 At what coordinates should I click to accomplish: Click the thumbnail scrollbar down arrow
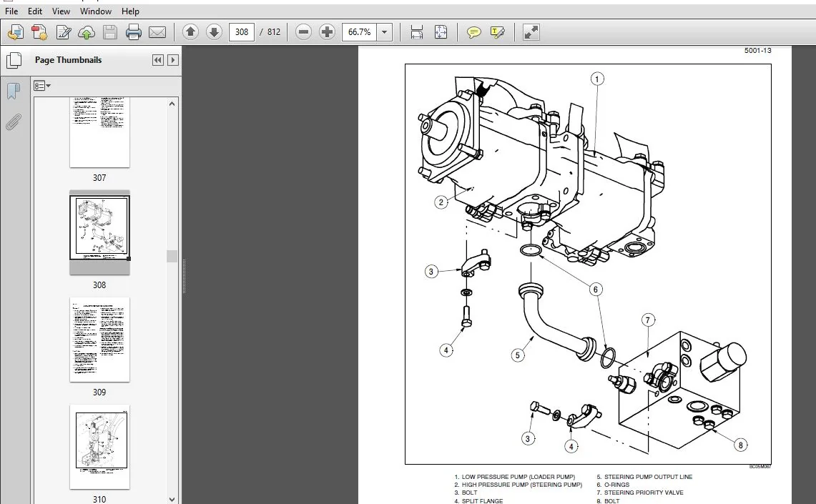[172, 499]
